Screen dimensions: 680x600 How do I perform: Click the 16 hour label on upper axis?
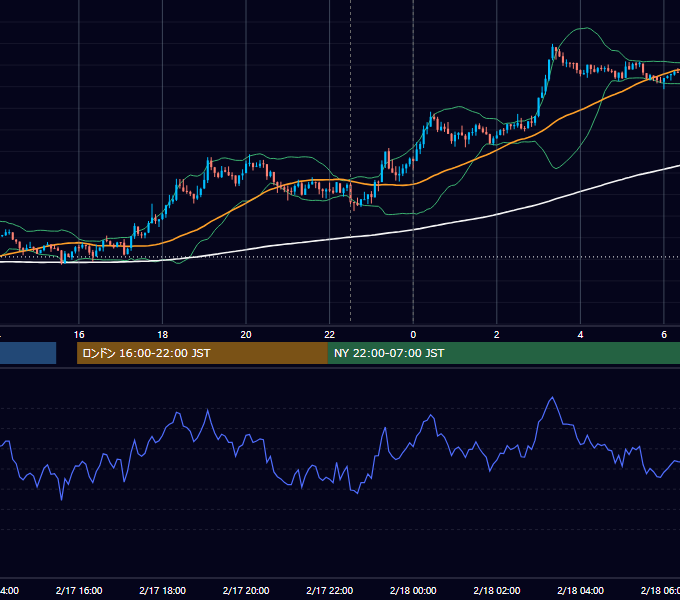click(x=79, y=335)
